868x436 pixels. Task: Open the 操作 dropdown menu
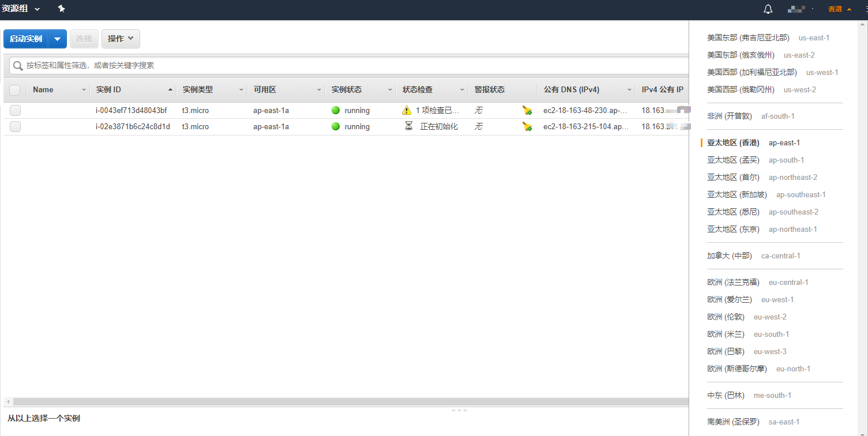click(121, 39)
